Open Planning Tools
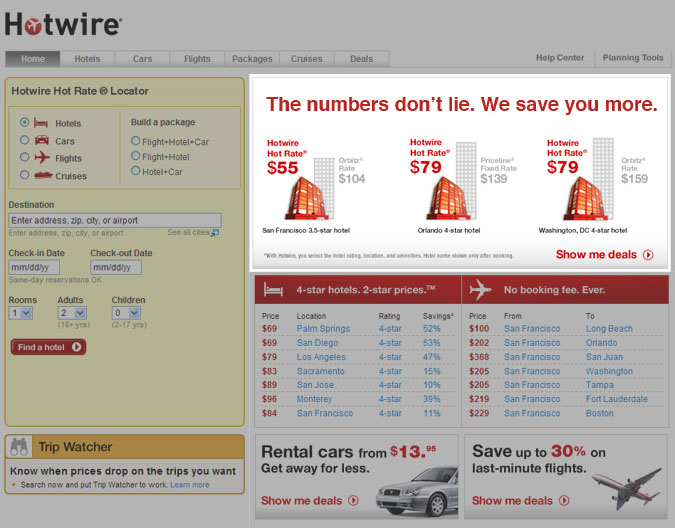Viewport: 675px width, 528px height. pos(633,58)
